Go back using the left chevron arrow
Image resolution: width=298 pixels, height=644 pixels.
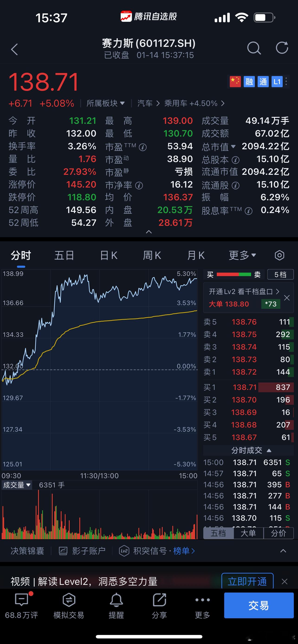[x=15, y=49]
